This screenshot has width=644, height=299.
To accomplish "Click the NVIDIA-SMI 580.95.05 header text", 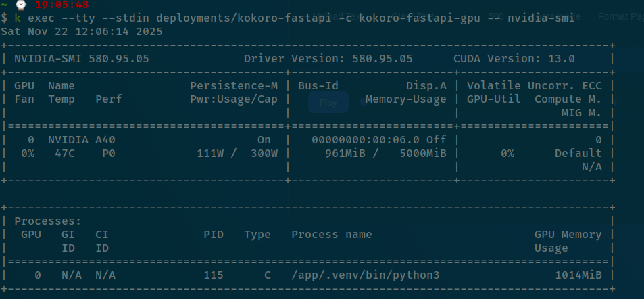I will (x=81, y=59).
